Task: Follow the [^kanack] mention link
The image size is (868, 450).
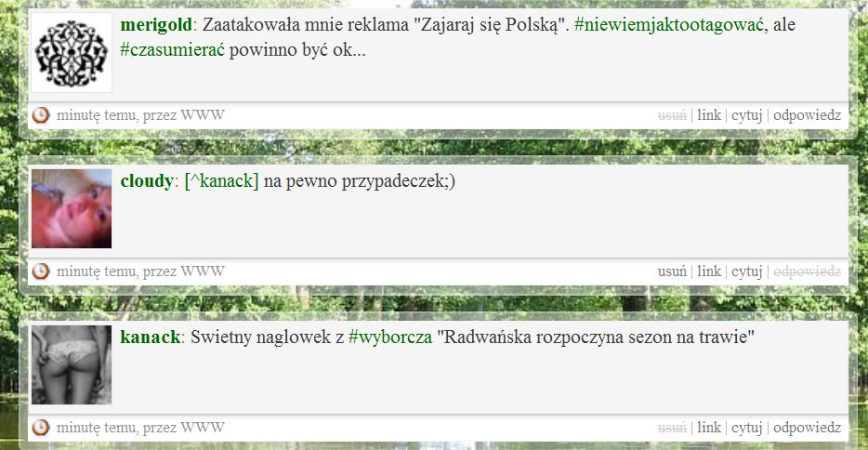Action: point(221,181)
